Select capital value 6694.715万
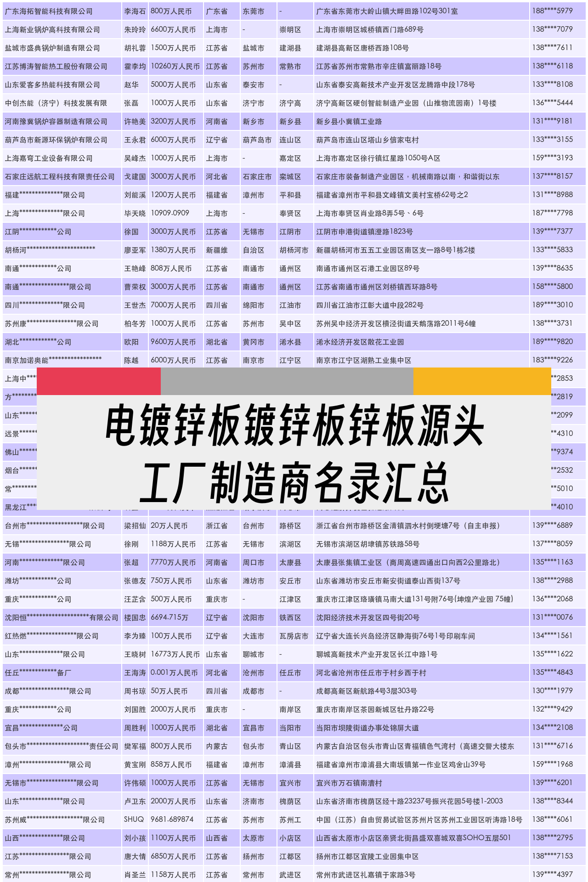 [x=170, y=617]
